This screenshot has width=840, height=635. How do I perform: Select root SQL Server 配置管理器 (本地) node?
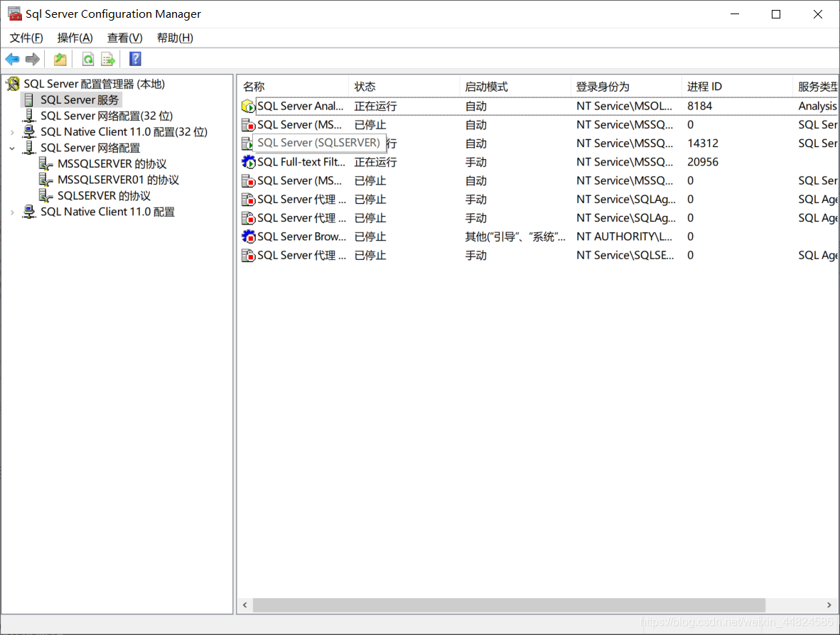click(x=95, y=84)
